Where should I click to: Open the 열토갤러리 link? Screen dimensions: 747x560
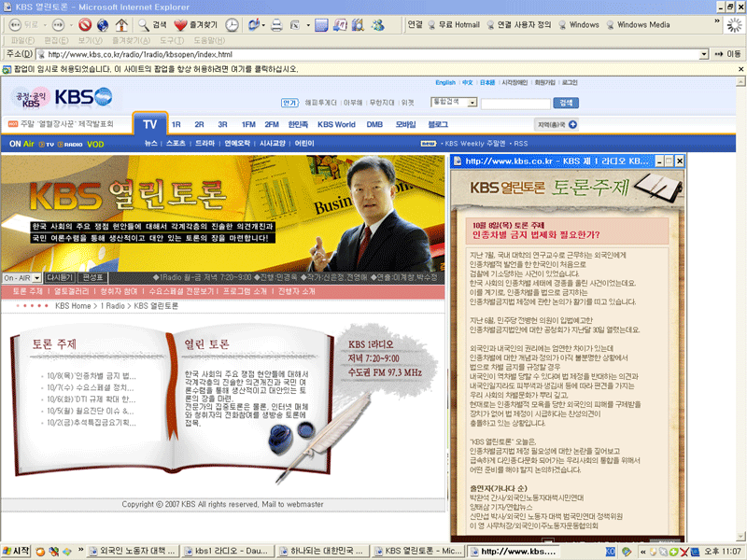pyautogui.click(x=71, y=291)
